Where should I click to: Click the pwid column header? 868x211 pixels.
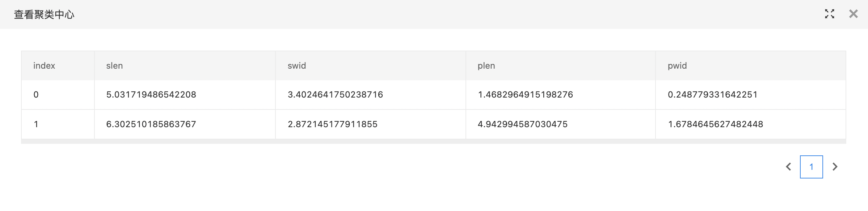677,66
